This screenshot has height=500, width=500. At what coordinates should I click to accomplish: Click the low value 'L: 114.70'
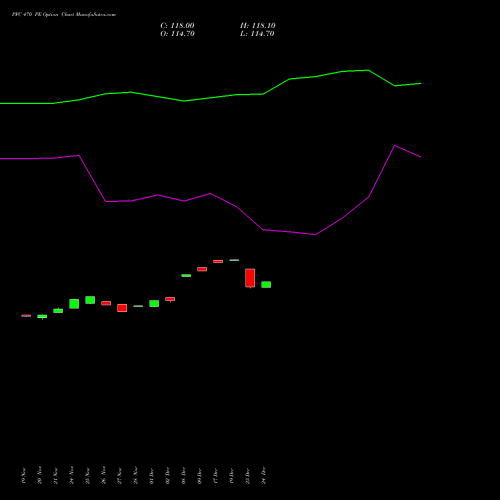257,34
